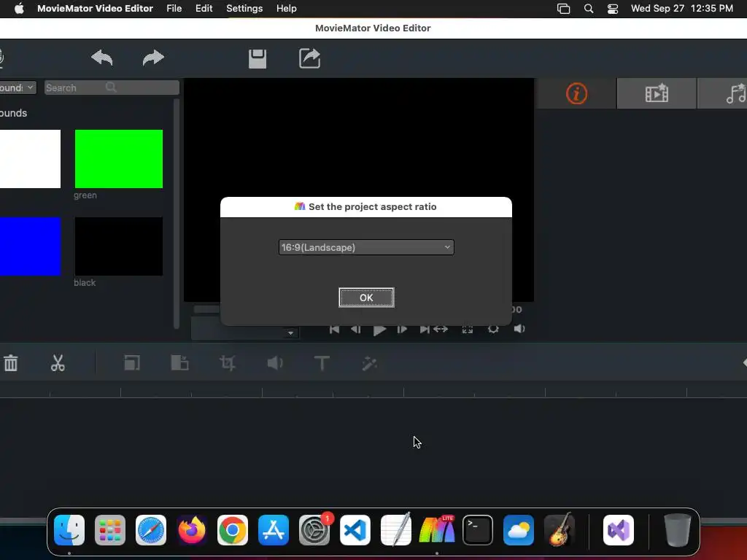The width and height of the screenshot is (747, 560).
Task: Open the video filters tab
Action: [657, 93]
